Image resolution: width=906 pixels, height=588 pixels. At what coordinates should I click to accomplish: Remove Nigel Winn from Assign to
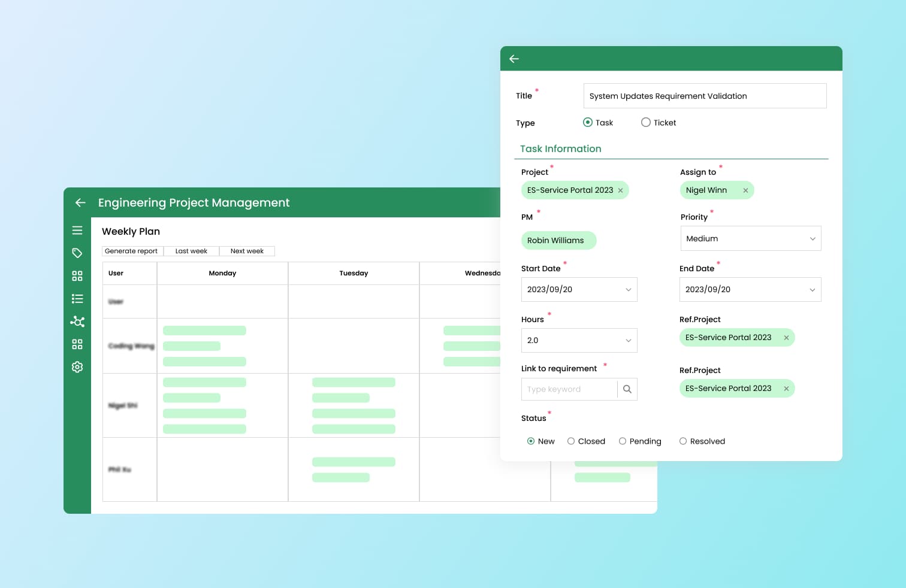[745, 190]
